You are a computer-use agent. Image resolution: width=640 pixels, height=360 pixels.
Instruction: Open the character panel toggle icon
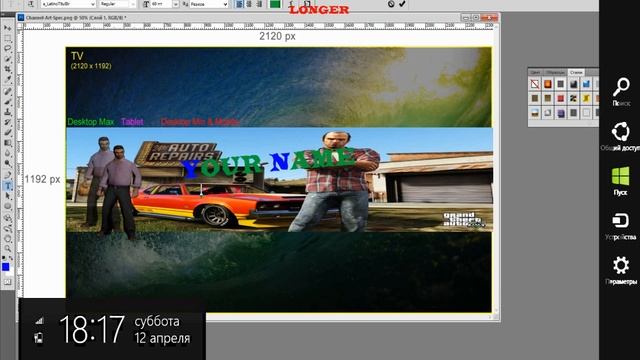(307, 3)
